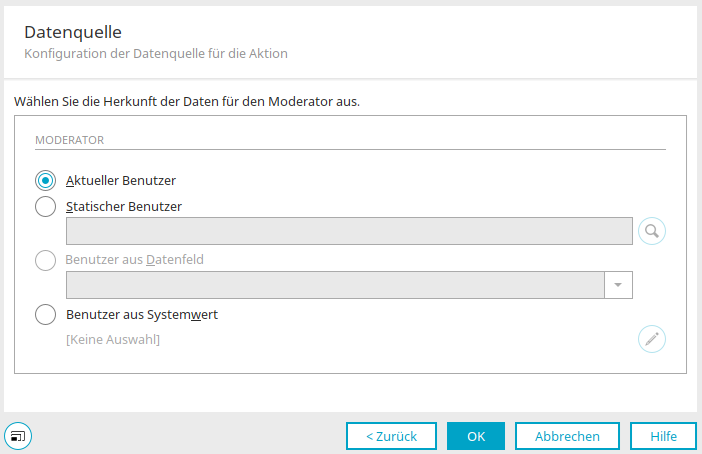Click the MODERATOR group heading
Viewport: 702px width, 454px height.
coord(69,140)
